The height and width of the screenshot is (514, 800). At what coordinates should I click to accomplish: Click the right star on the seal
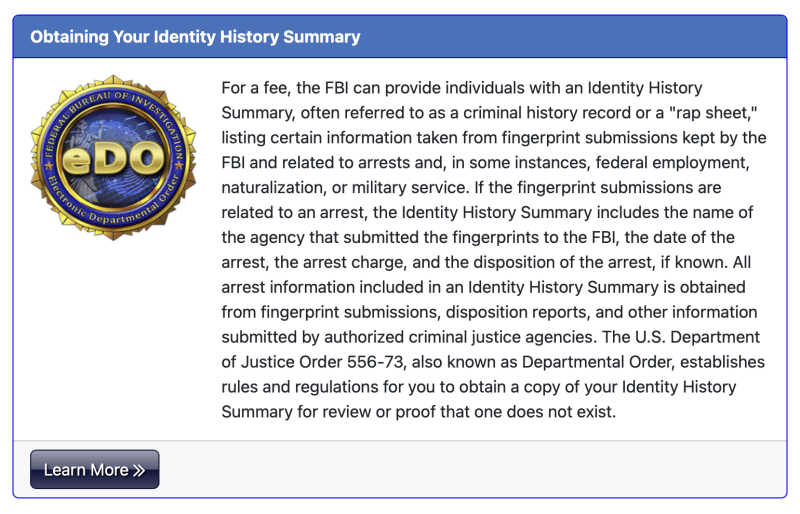(x=179, y=165)
